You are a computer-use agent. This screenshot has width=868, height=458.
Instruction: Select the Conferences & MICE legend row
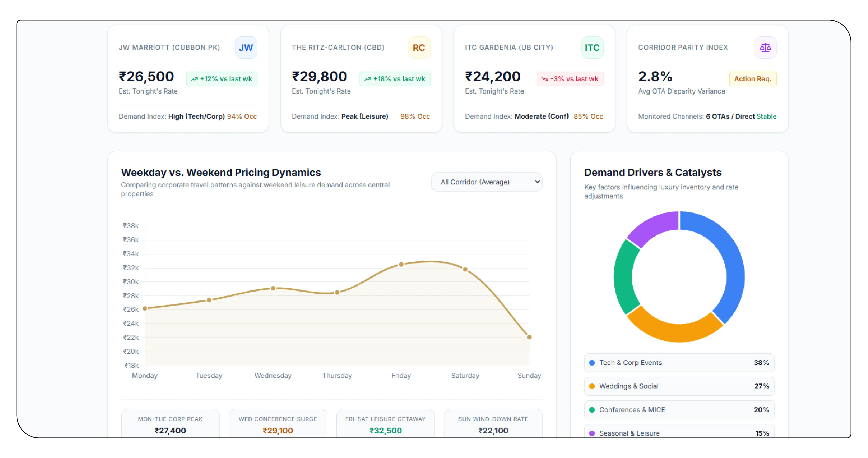click(x=679, y=410)
